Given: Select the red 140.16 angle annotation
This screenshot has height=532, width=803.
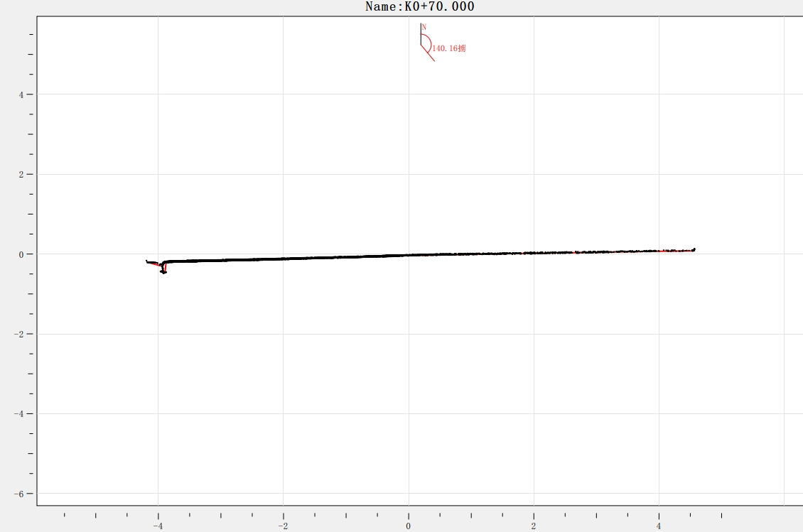Looking at the screenshot, I should tap(448, 48).
